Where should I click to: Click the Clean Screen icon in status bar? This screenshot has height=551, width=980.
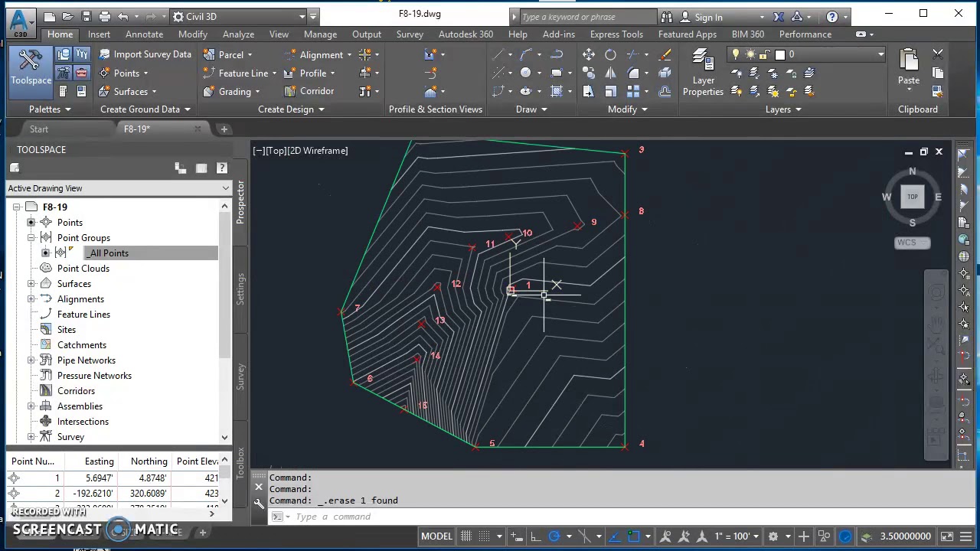coord(947,536)
